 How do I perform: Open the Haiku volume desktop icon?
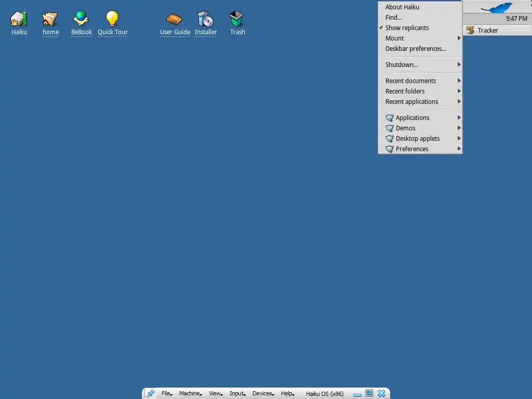tap(19, 19)
